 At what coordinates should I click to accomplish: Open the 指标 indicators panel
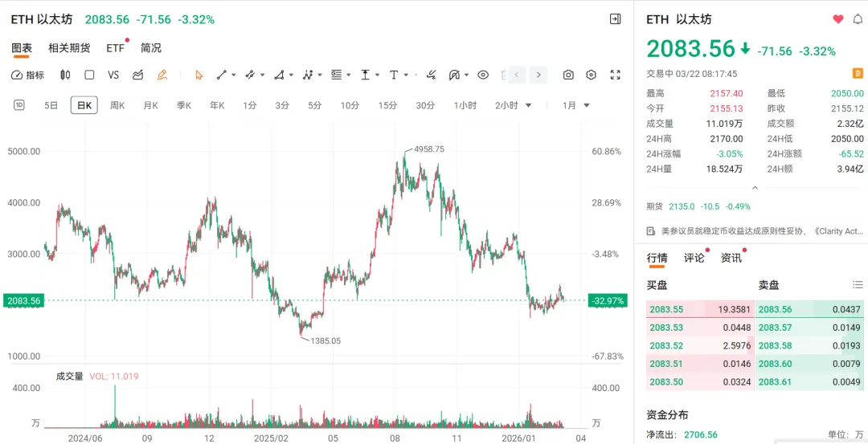coord(27,75)
